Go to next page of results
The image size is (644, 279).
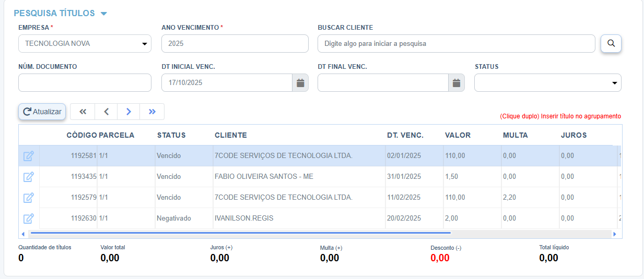click(x=129, y=112)
